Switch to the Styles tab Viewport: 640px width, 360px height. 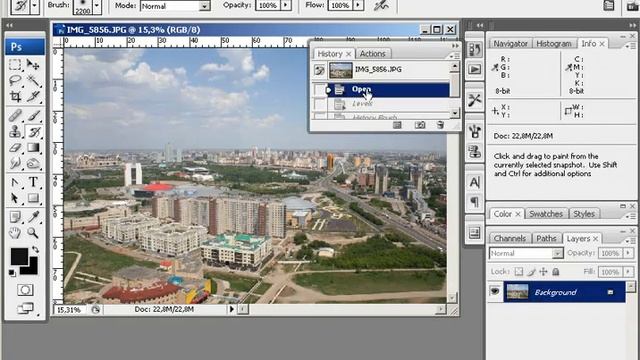[x=584, y=214]
